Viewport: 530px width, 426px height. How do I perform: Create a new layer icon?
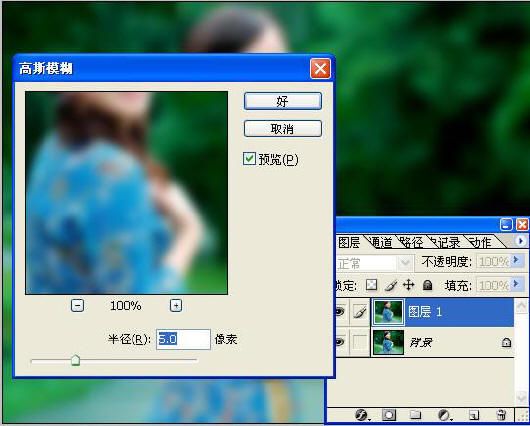(x=474, y=415)
